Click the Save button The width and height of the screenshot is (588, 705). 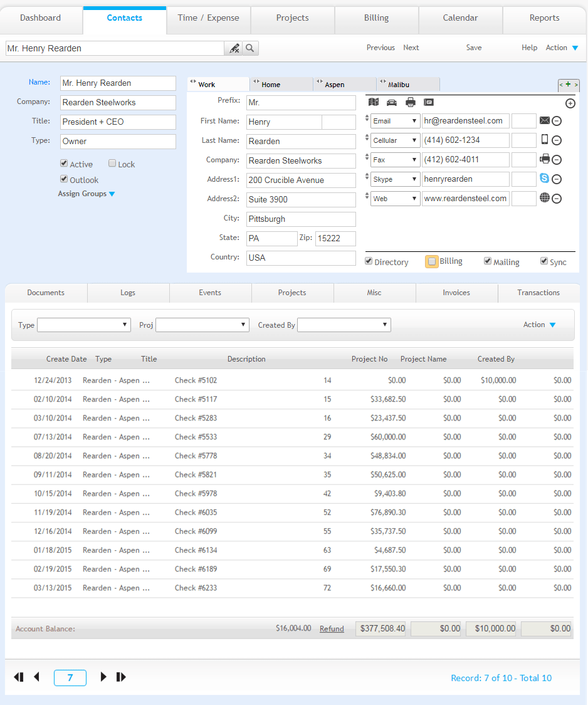click(x=474, y=48)
